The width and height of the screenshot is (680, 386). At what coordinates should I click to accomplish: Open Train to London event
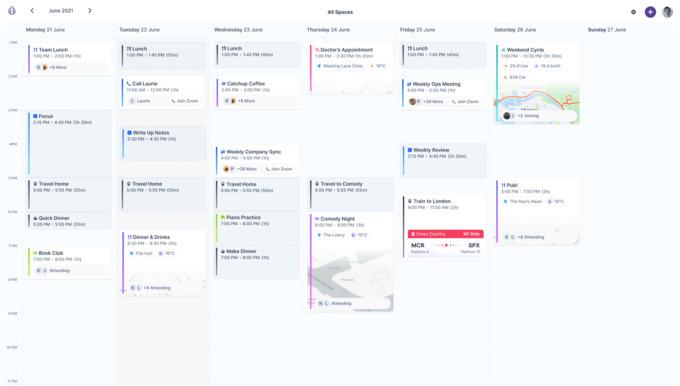pos(444,227)
